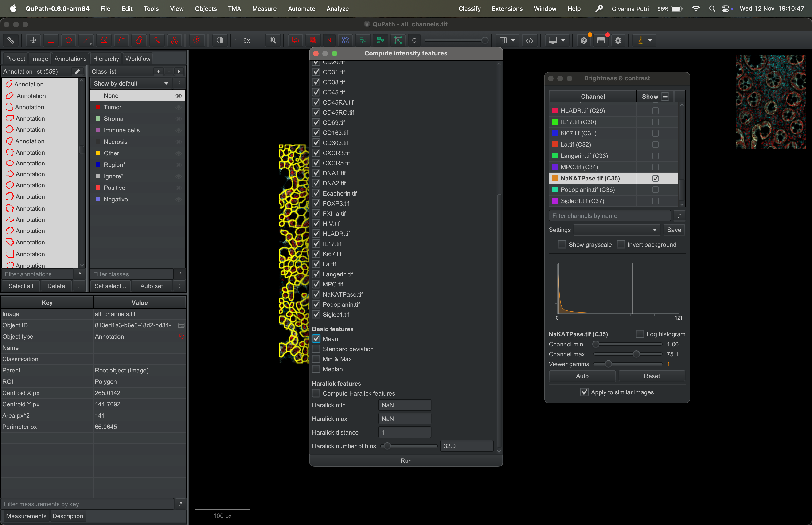
Task: Select the Rectangle annotation tool
Action: (x=51, y=40)
